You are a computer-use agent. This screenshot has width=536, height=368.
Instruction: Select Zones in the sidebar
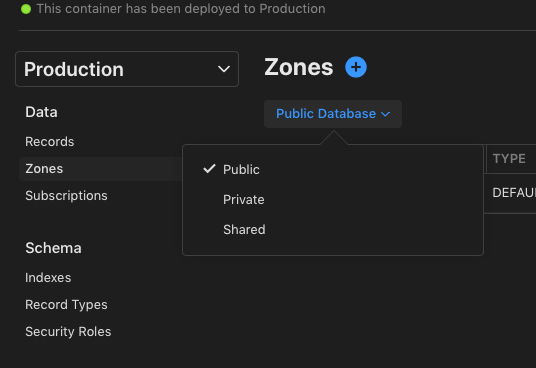click(x=100, y=169)
